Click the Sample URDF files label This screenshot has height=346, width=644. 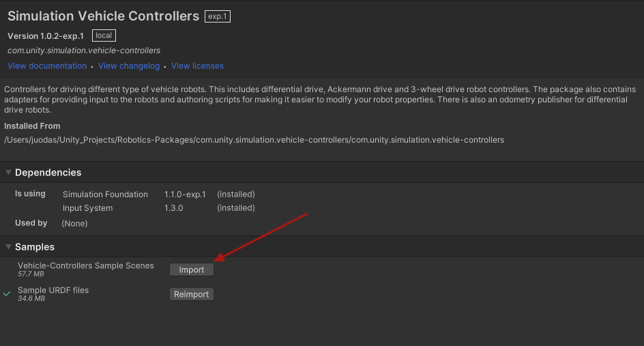click(53, 290)
